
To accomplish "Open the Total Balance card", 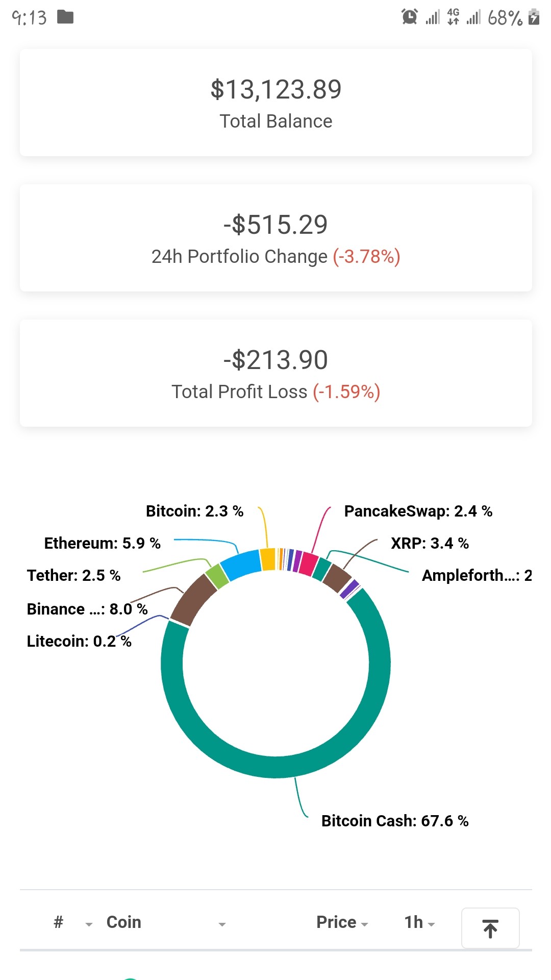I will click(x=276, y=103).
